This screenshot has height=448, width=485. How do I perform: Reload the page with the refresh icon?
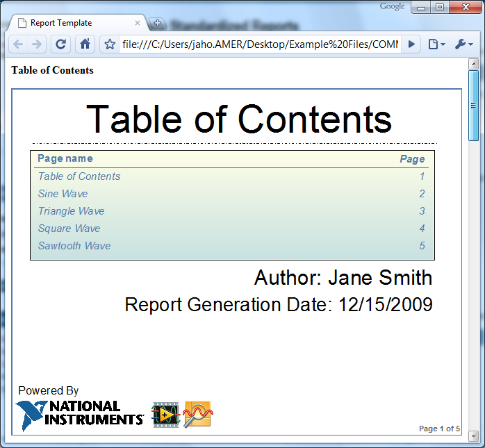point(61,44)
